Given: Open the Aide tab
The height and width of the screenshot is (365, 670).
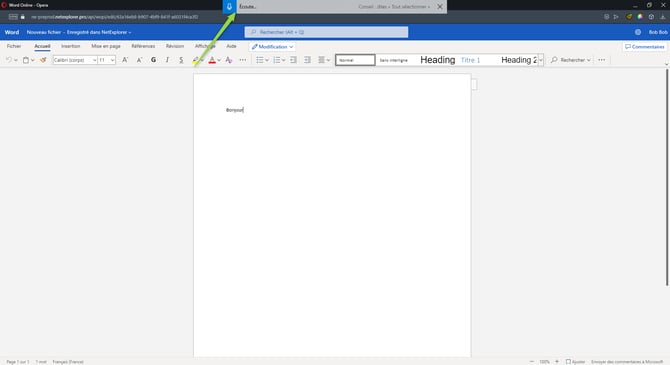Looking at the screenshot, I should click(231, 46).
